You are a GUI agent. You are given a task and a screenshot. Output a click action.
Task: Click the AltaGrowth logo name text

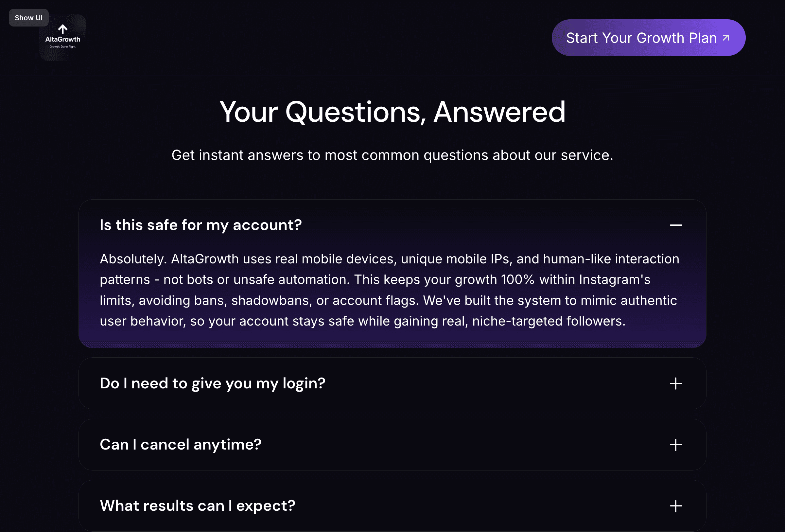63,39
